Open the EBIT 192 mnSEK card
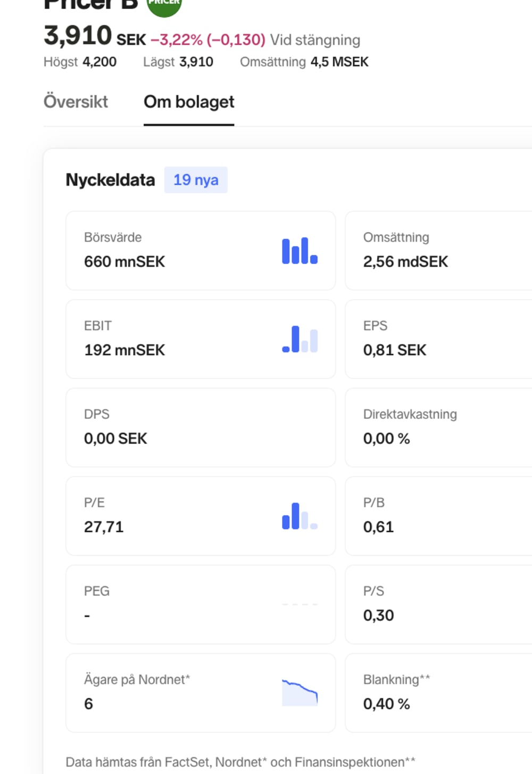This screenshot has height=774, width=532. coord(201,339)
